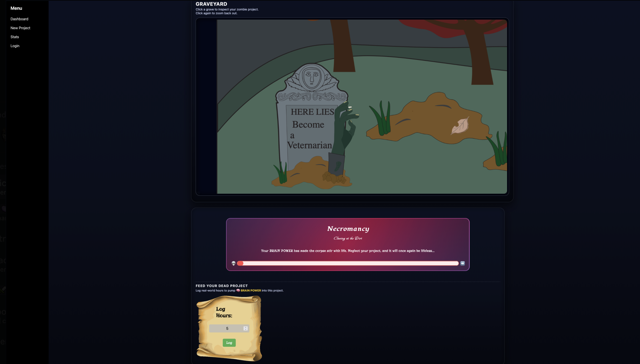This screenshot has height=364, width=640.
Task: Open Dashboard from the side menu
Action: [19, 19]
